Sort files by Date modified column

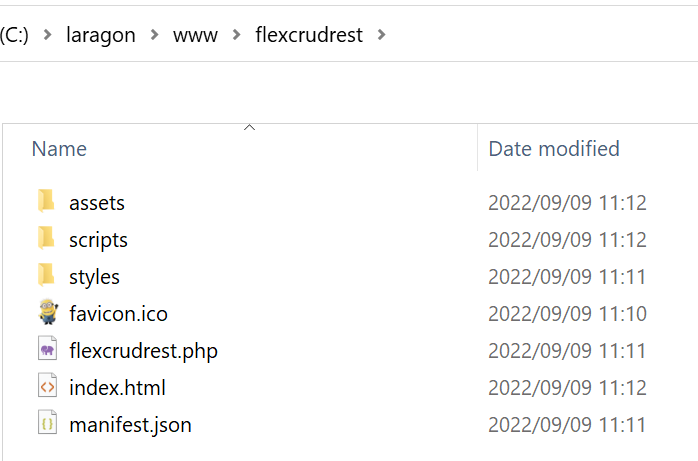pyautogui.click(x=554, y=149)
